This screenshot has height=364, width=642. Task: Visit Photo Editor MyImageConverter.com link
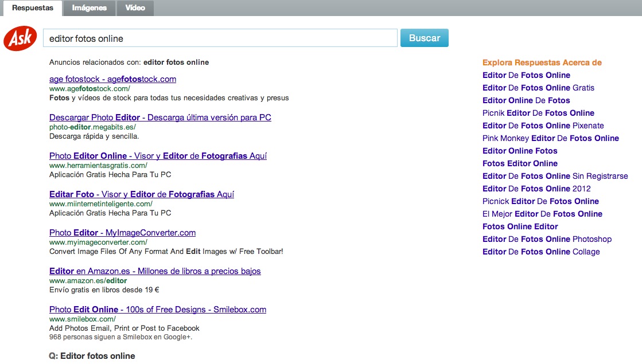pyautogui.click(x=122, y=233)
